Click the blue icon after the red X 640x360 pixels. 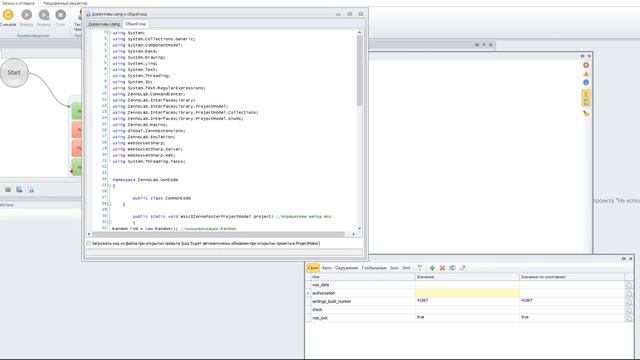pyautogui.click(x=452, y=268)
